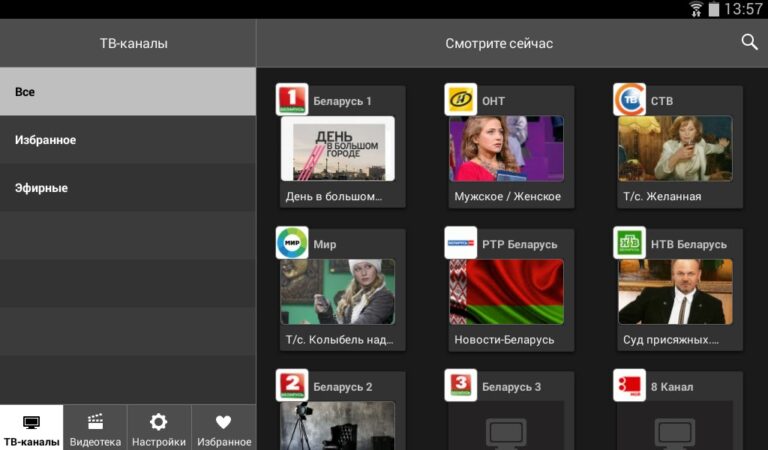Open the Belarus flag news thumbnail
The width and height of the screenshot is (768, 450).
(506, 291)
